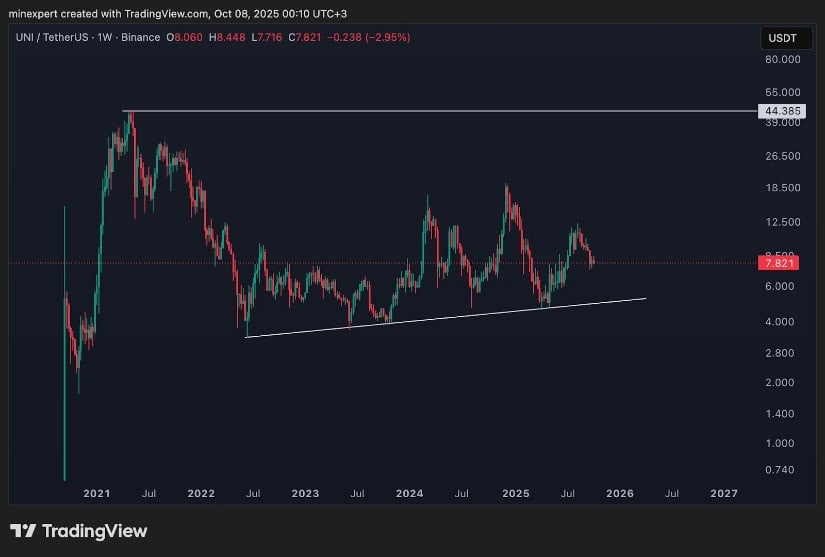Viewport: 825px width, 557px height.
Task: Click the 18.500 price axis label
Action: (x=782, y=188)
